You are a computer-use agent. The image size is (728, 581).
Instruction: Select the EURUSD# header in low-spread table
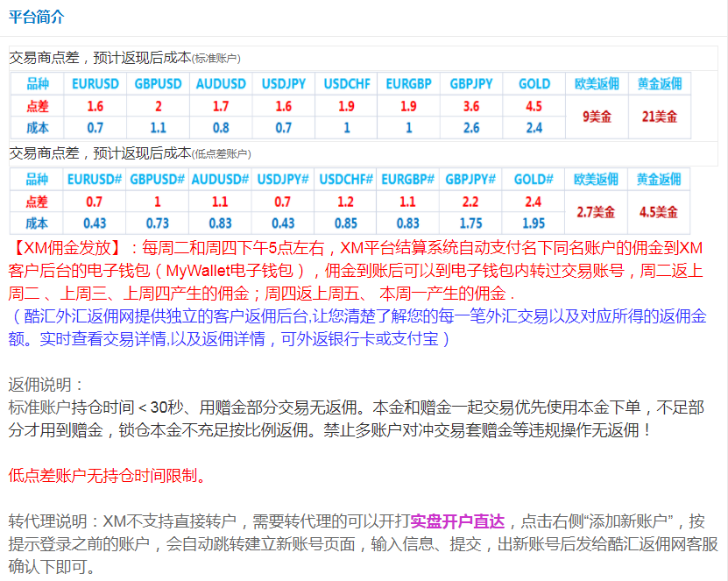94,180
